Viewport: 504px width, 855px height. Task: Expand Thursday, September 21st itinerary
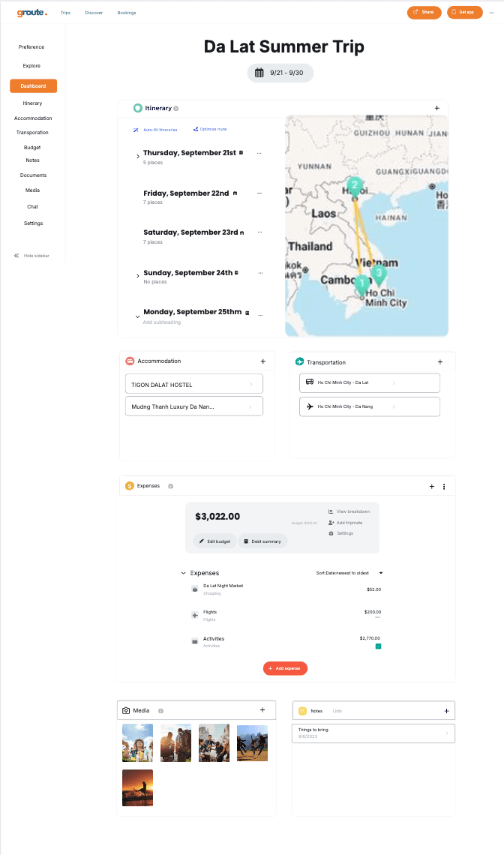click(x=138, y=156)
